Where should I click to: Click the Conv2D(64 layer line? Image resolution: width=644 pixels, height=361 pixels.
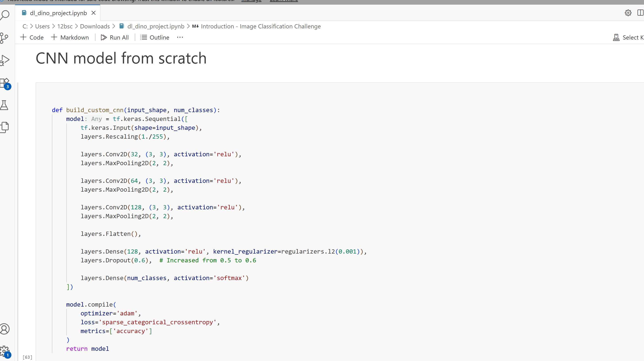click(x=161, y=181)
